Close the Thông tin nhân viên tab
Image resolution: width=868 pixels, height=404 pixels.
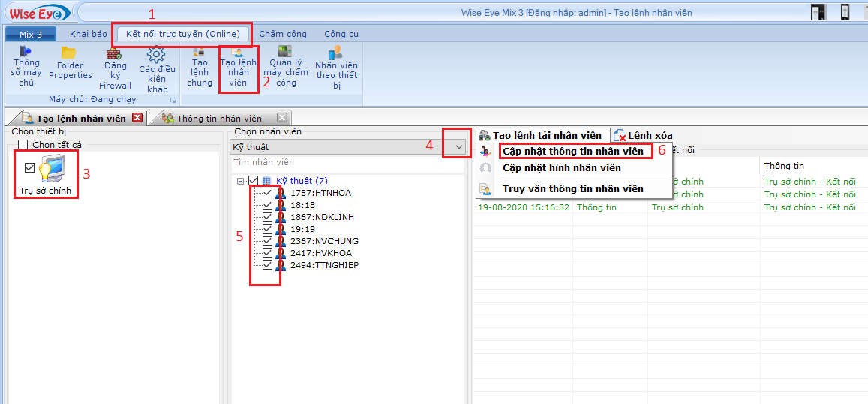(282, 118)
